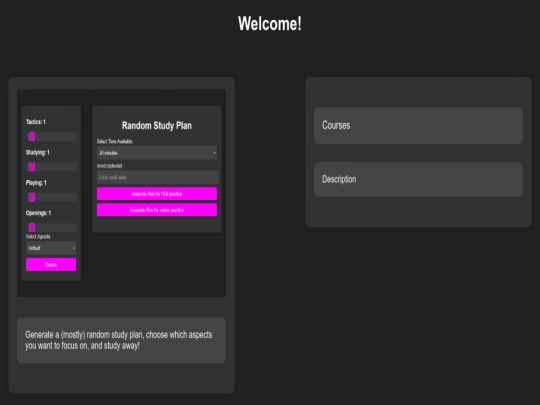Click the Tactics slider handle

coord(32,137)
